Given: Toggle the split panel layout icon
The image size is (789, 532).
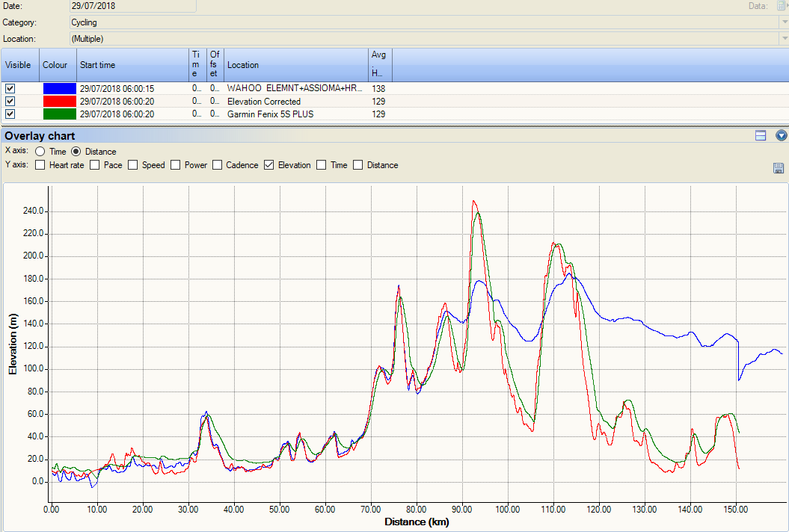Looking at the screenshot, I should (761, 135).
